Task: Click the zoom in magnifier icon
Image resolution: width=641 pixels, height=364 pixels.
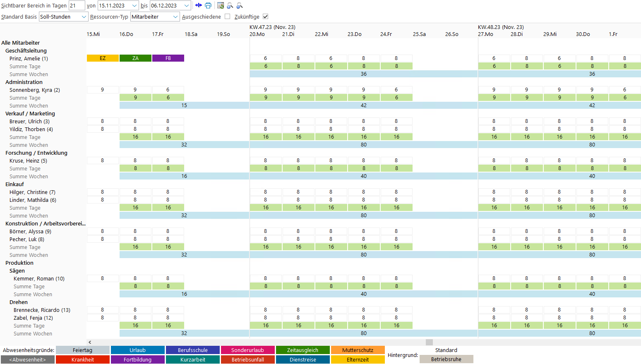Action: tap(230, 5)
